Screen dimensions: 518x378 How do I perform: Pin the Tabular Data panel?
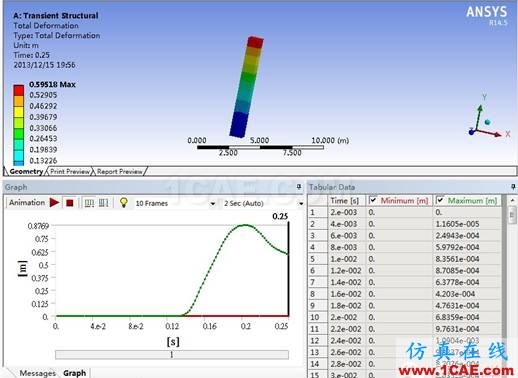pos(514,187)
